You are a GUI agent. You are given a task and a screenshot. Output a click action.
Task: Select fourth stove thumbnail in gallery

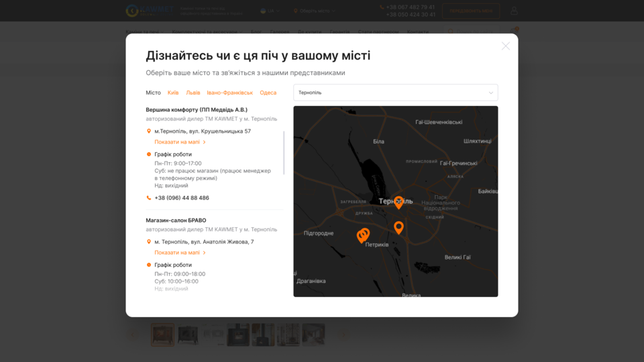point(238,335)
